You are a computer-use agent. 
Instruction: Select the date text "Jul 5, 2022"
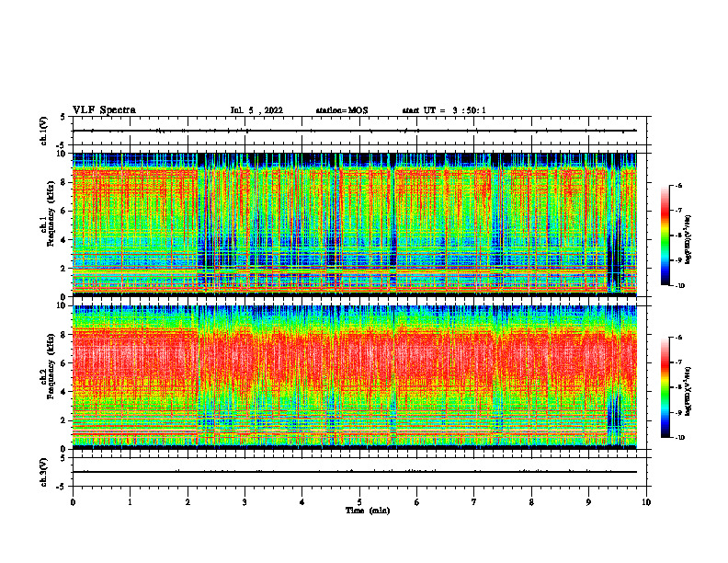[x=256, y=110]
